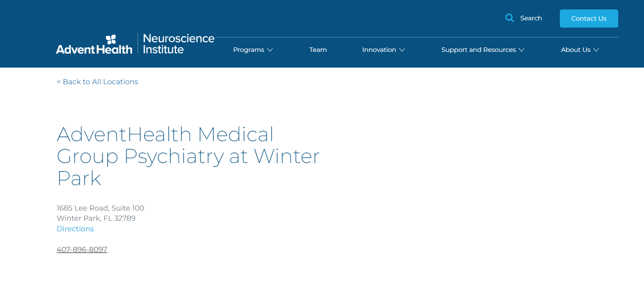Click Search label next to magnifier
644x285 pixels.
(x=531, y=18)
